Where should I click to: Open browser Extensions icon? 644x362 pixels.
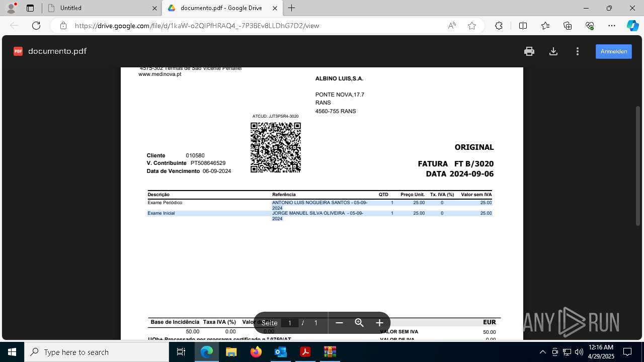tap(499, 26)
